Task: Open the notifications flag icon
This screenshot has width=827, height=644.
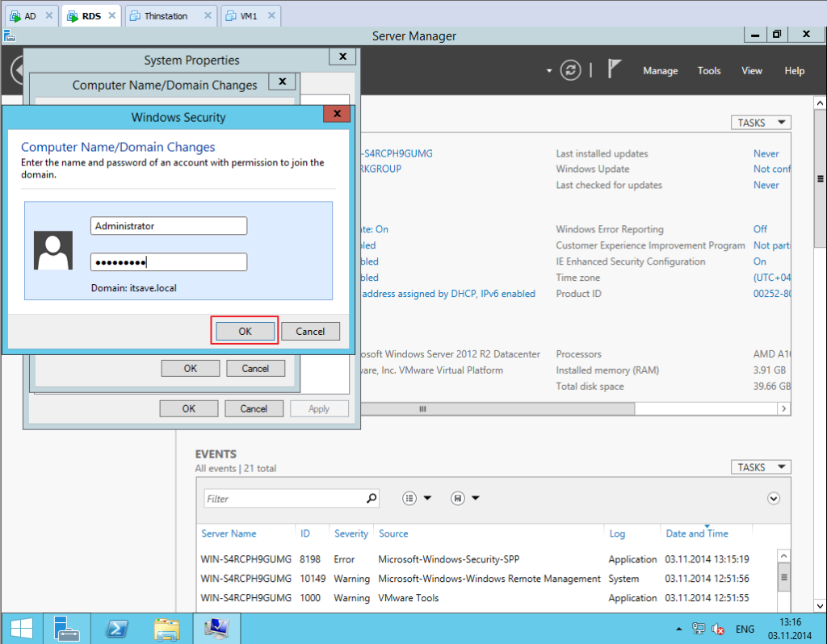Action: [614, 69]
